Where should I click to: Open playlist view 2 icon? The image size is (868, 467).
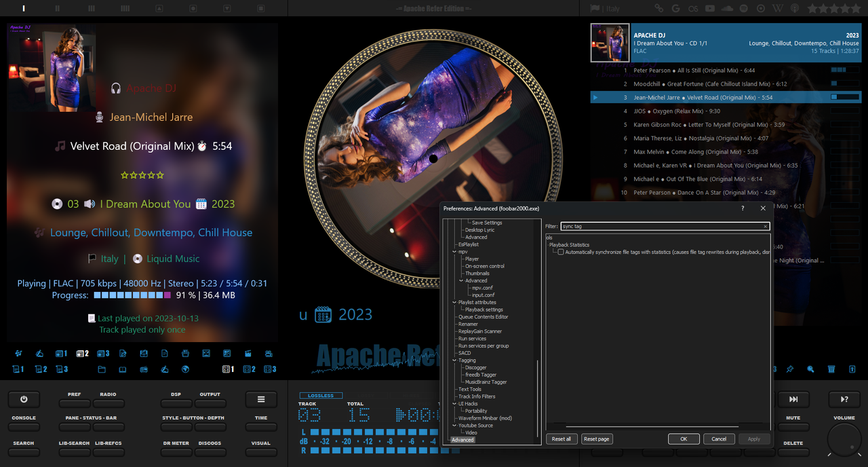(41, 369)
